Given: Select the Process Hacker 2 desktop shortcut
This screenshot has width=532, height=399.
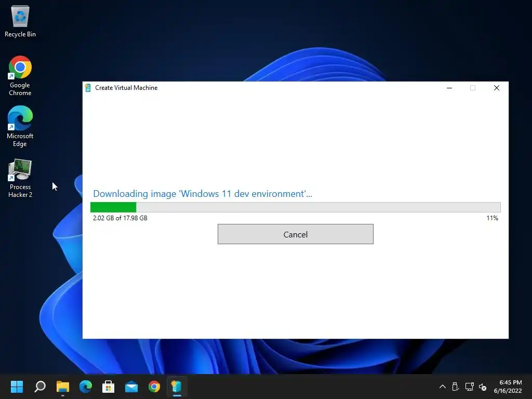Looking at the screenshot, I should pyautogui.click(x=20, y=179).
